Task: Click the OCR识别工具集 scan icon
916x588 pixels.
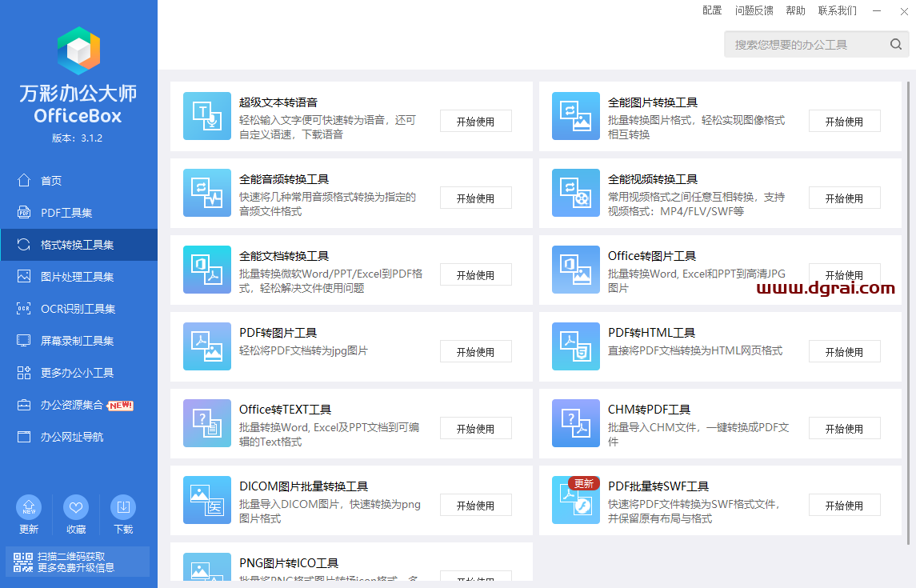Action: [x=24, y=308]
